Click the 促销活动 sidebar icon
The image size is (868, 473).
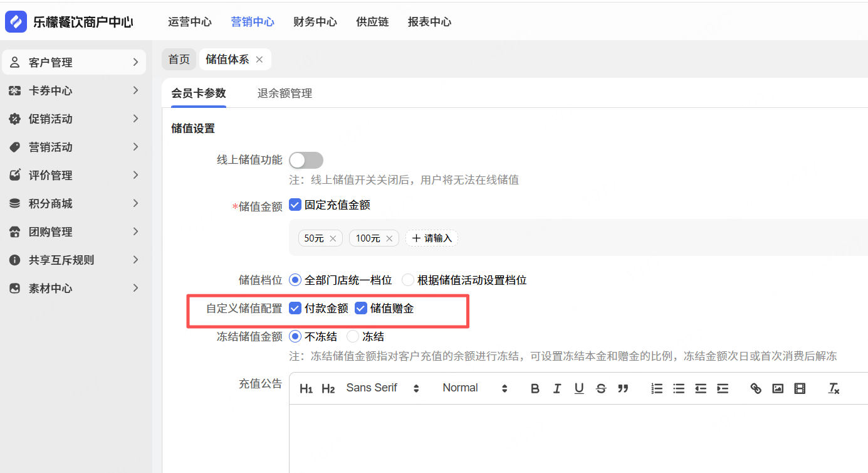14,119
